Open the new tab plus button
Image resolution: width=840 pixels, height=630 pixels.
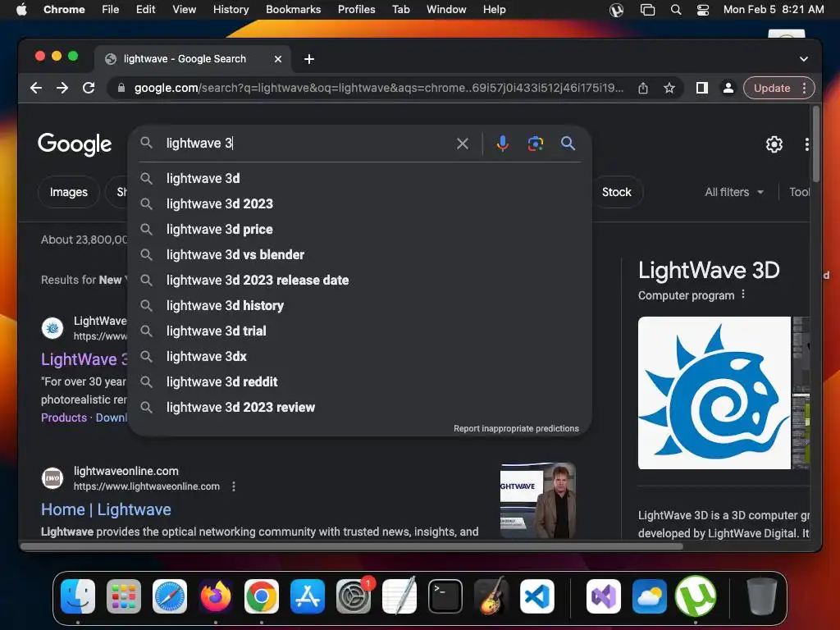[x=309, y=59]
